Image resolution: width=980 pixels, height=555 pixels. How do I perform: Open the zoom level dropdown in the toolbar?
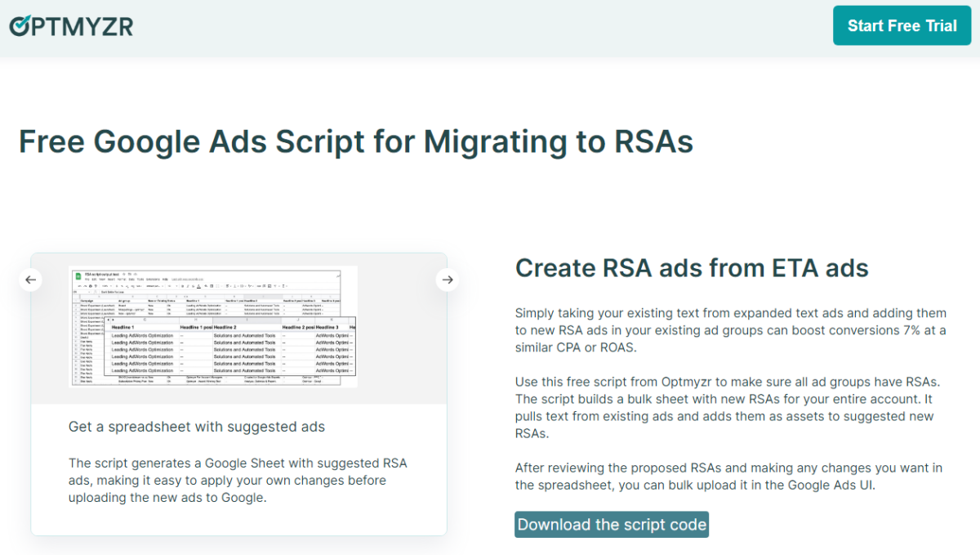(105, 286)
